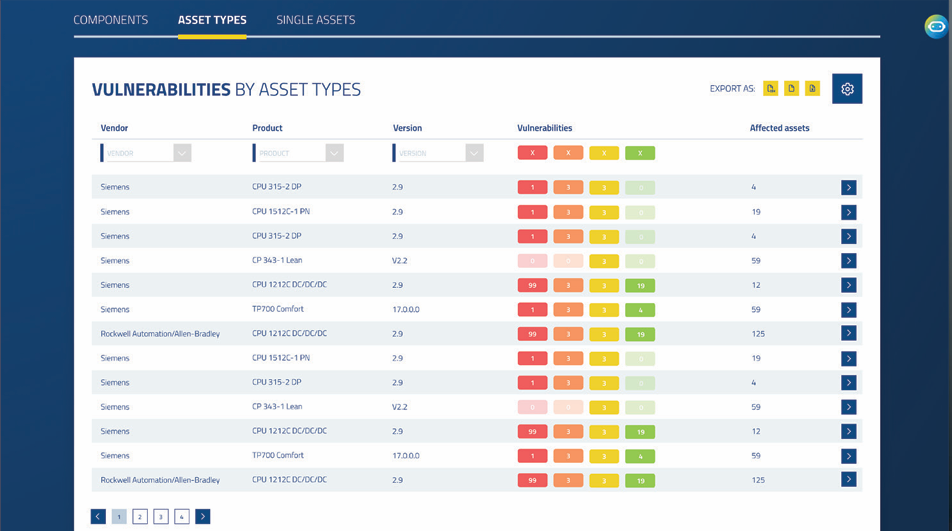Go to page 2

tap(140, 516)
